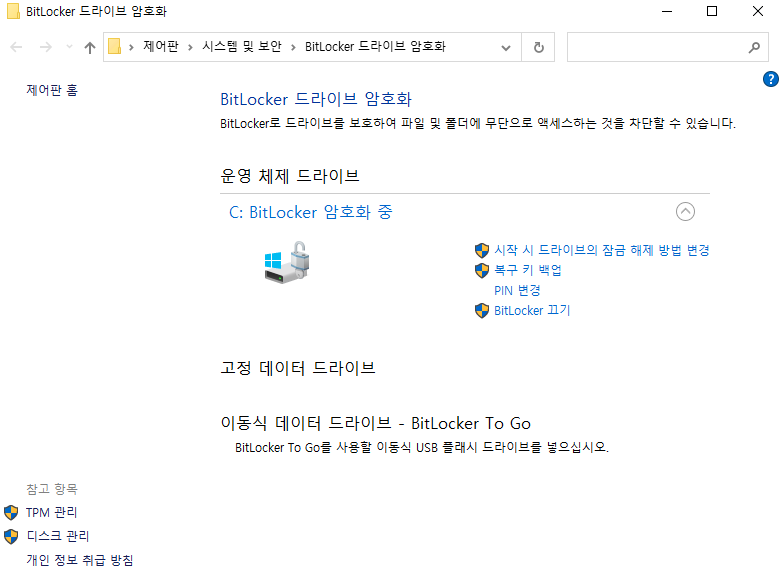This screenshot has height=583, width=780.
Task: Navigate to 제어판 breadcrumb
Action: pos(161,46)
